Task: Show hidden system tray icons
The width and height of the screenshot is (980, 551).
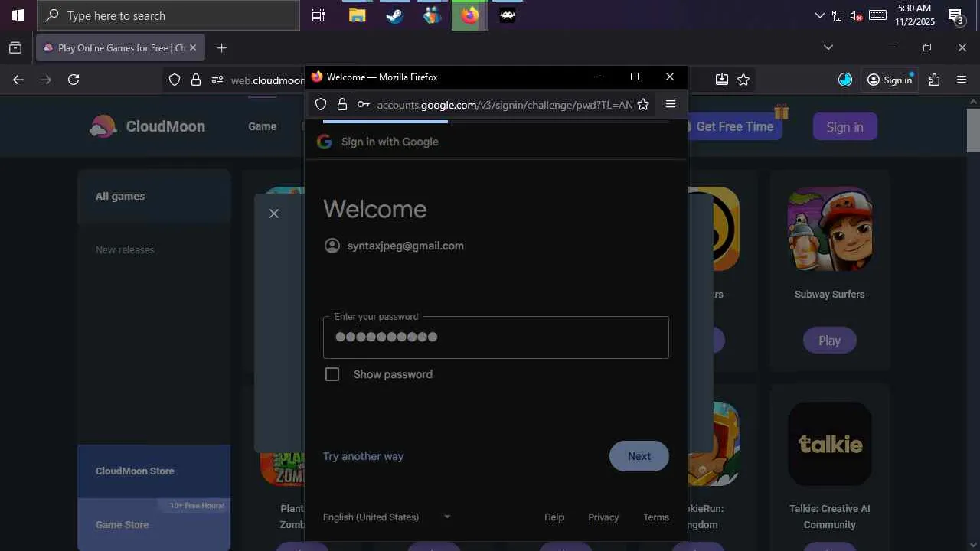Action: tap(820, 15)
